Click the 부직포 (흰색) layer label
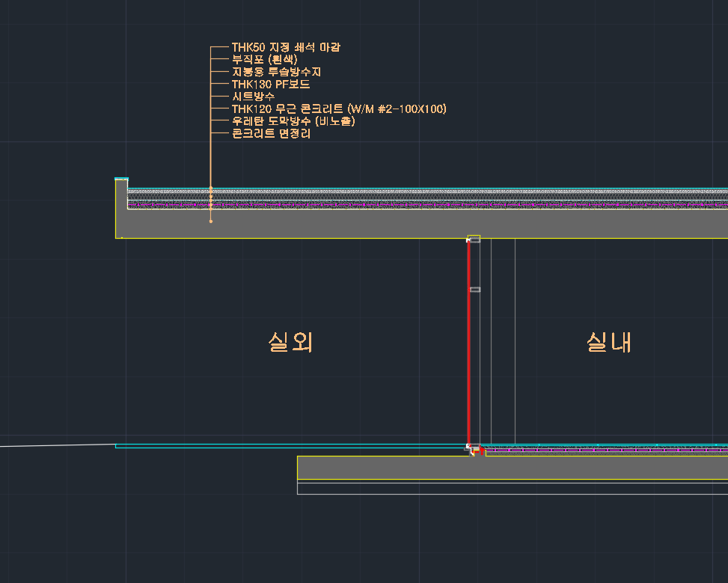Viewport: 728px width, 583px height. (265, 59)
